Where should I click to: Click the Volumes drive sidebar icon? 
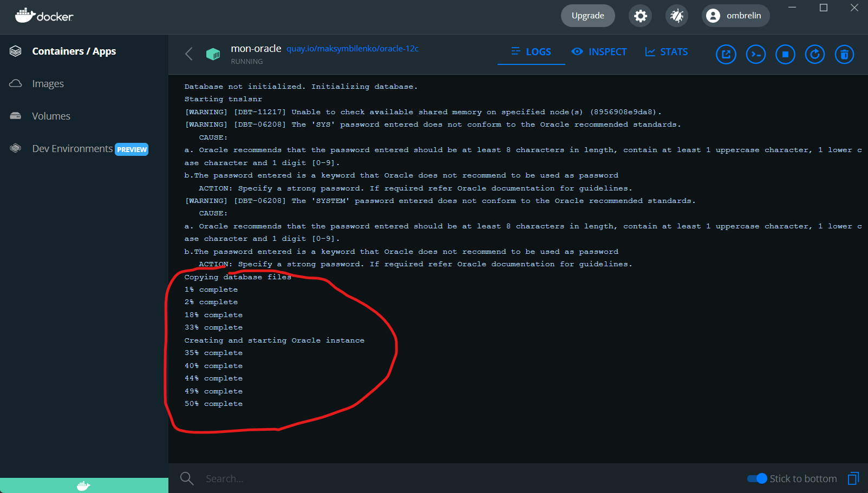[x=16, y=116]
